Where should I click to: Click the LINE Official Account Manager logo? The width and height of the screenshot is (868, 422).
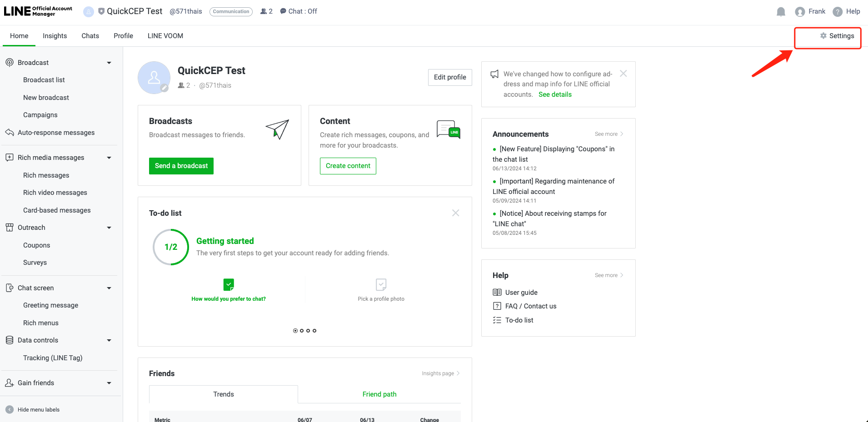click(38, 11)
